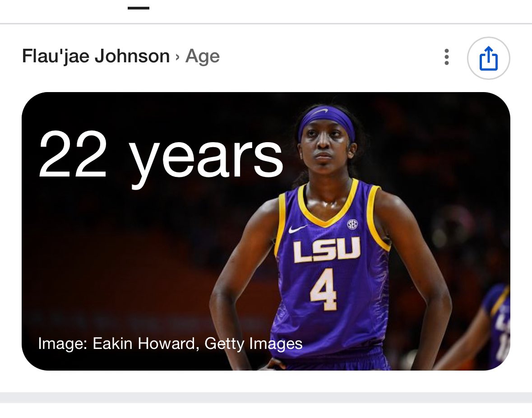Open the three-dot more options menu
Image resolution: width=532 pixels, height=418 pixels.
pos(447,57)
